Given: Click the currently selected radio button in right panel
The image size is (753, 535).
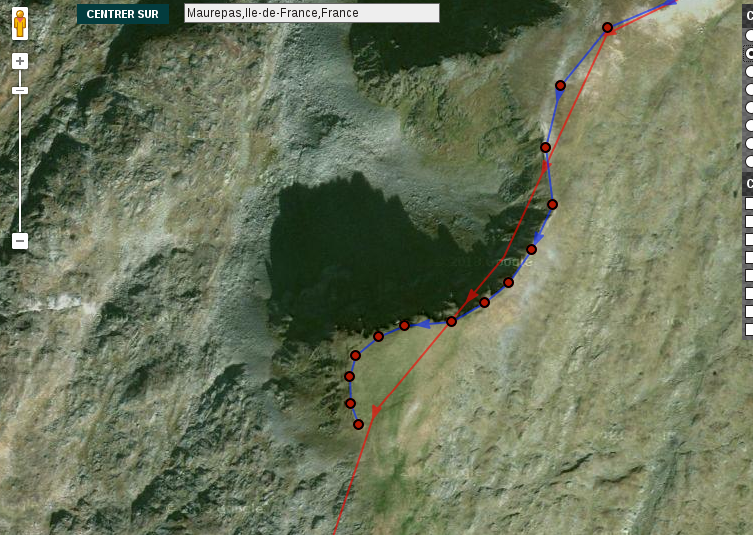Looking at the screenshot, I should (749, 53).
